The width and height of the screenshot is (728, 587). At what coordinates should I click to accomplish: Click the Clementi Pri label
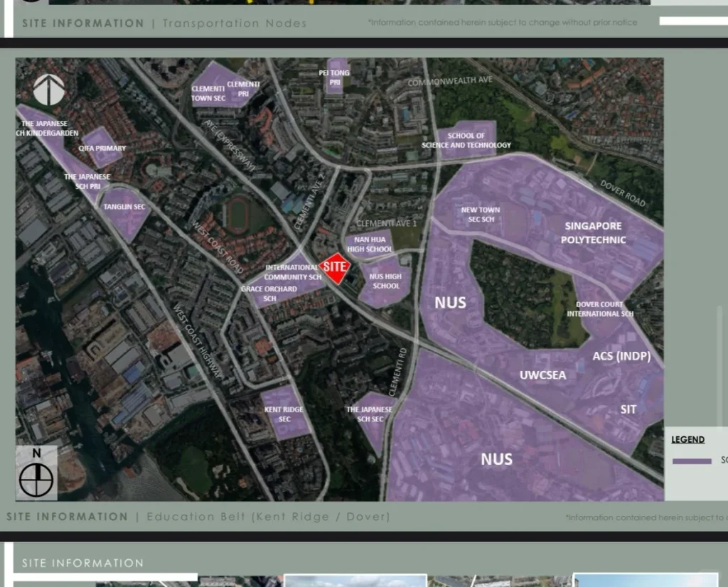click(x=243, y=89)
